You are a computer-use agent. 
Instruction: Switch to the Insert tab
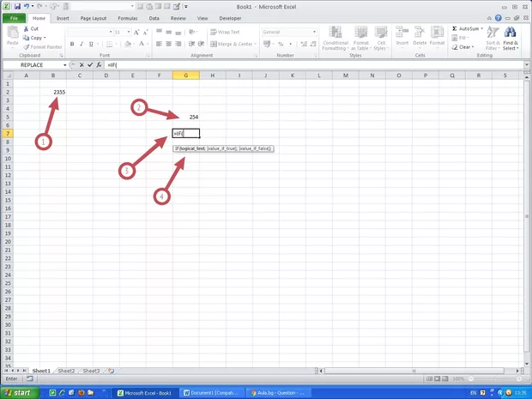pyautogui.click(x=63, y=18)
